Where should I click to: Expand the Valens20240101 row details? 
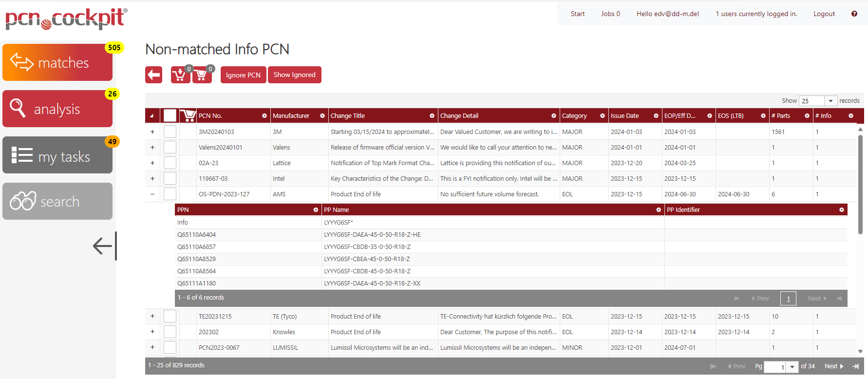tap(152, 147)
